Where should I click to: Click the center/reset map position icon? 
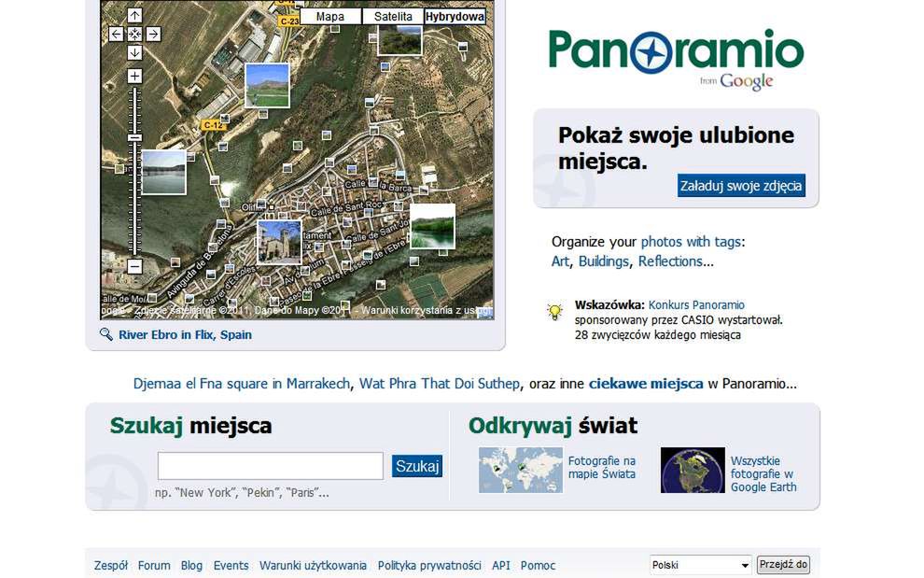click(134, 35)
